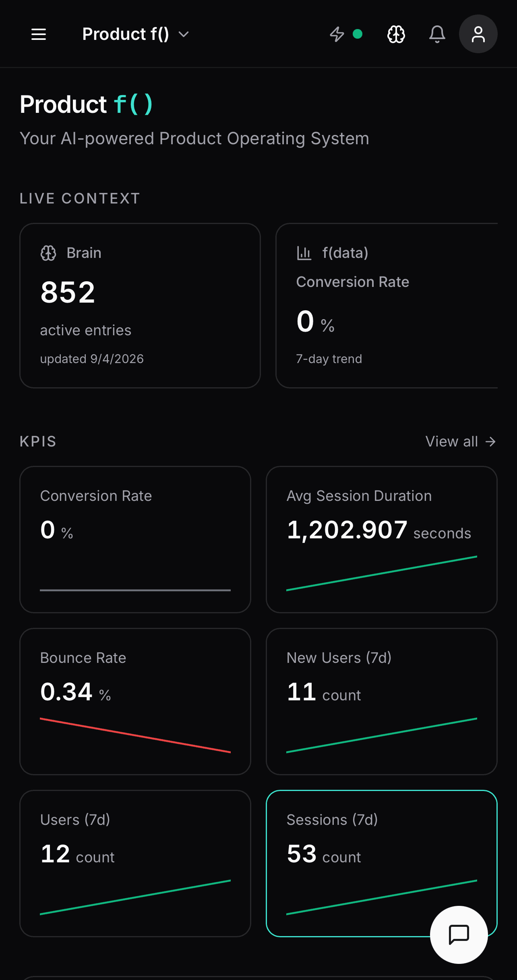Open notifications bell
517x980 pixels.
point(437,34)
